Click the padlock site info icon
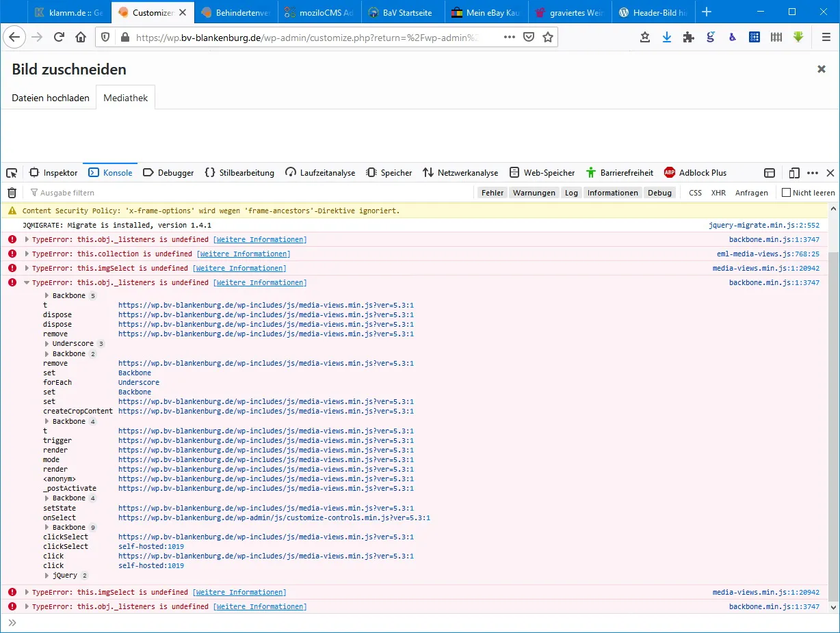 tap(124, 38)
